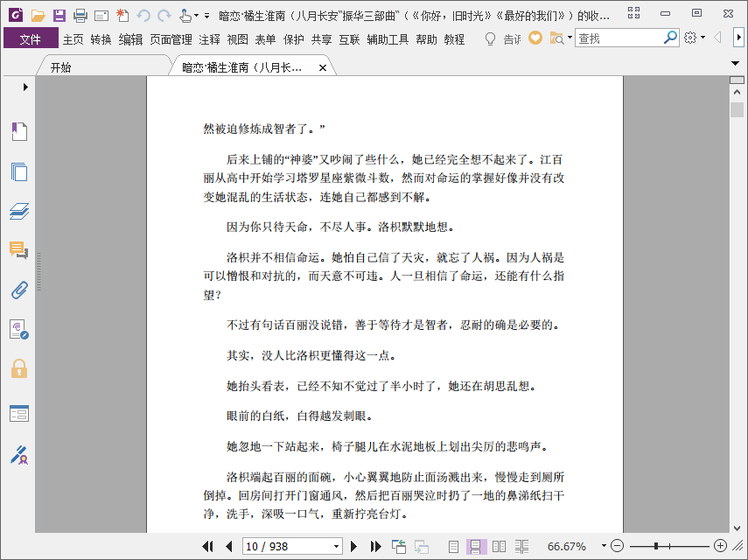This screenshot has height=560, width=748.
Task: Open the Attachments paperclip panel
Action: (19, 290)
